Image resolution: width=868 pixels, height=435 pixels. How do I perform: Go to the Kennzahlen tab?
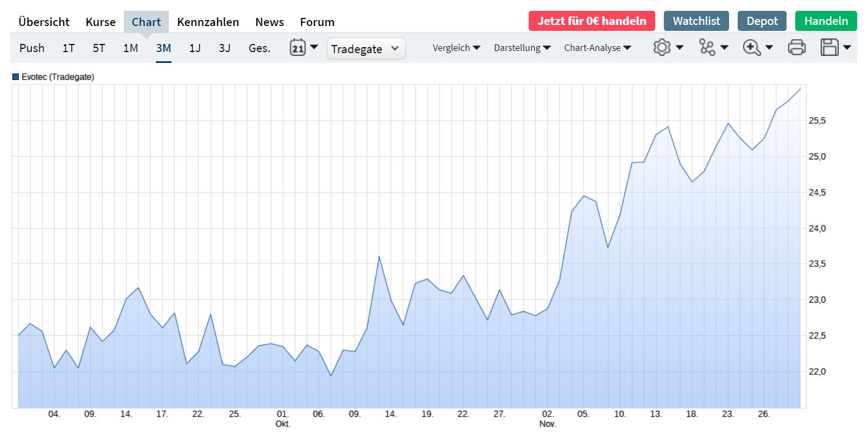pos(208,22)
